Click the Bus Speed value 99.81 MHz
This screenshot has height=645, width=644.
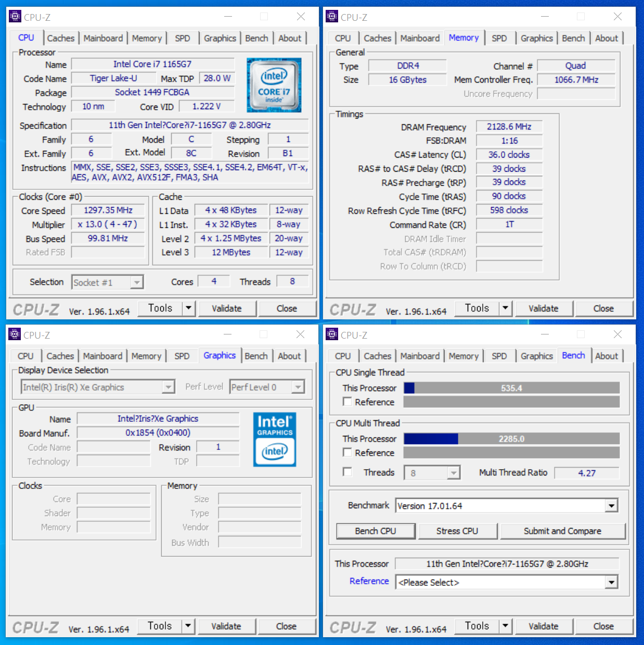point(108,238)
